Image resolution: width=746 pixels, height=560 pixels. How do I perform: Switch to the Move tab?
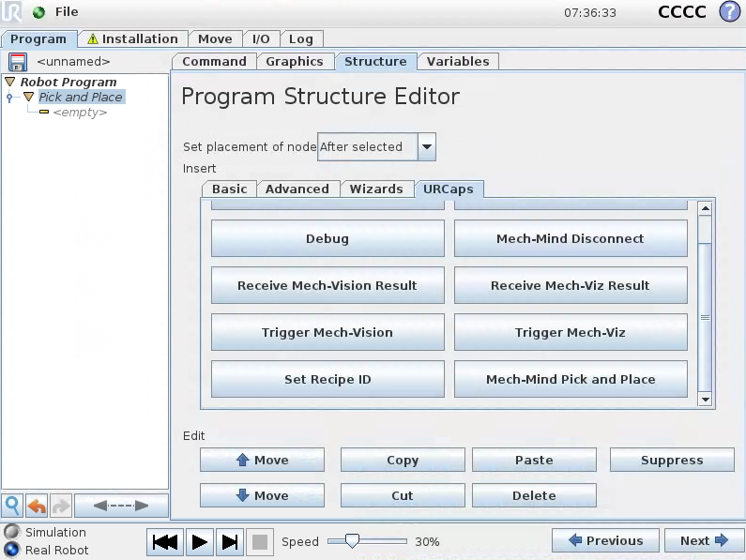(215, 39)
